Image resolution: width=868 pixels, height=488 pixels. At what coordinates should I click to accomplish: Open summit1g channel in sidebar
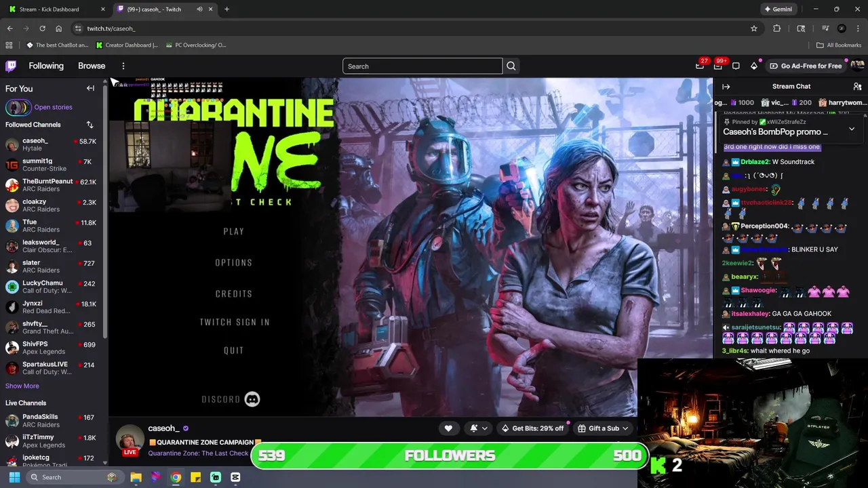tap(52, 165)
